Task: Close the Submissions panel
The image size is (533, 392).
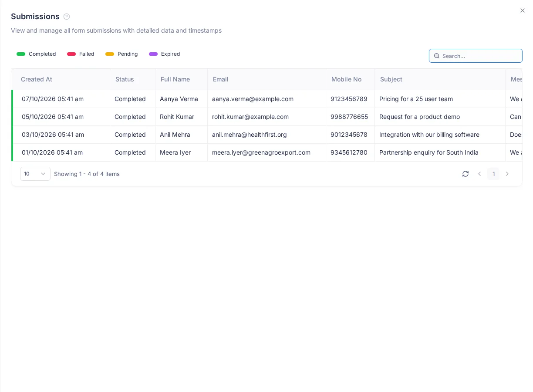Action: pos(523,10)
